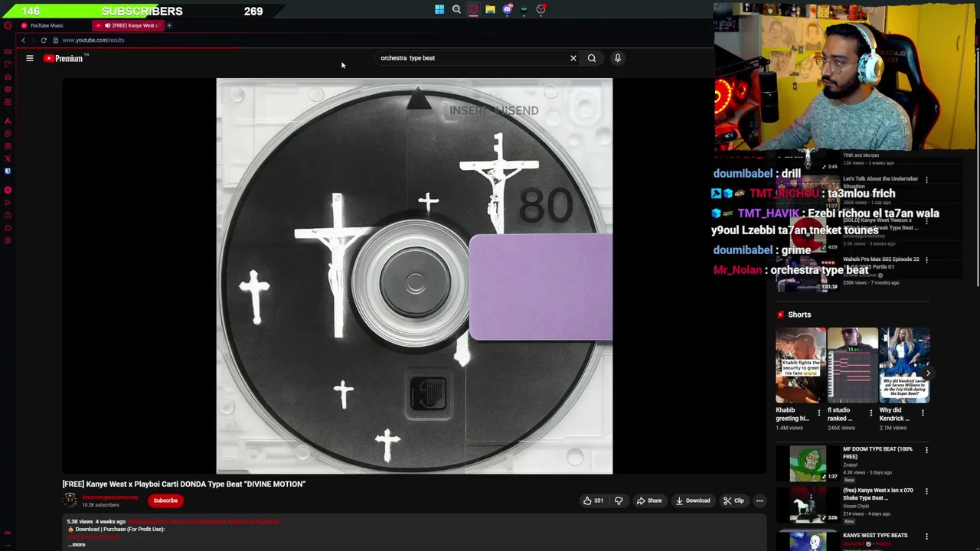Open options for KANYE WEST TYPE BEATS

[926, 536]
